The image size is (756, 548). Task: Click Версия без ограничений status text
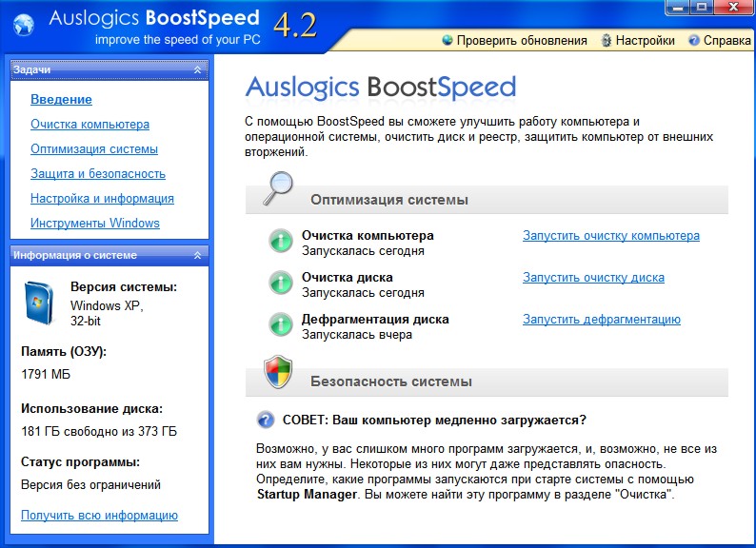pos(90,485)
